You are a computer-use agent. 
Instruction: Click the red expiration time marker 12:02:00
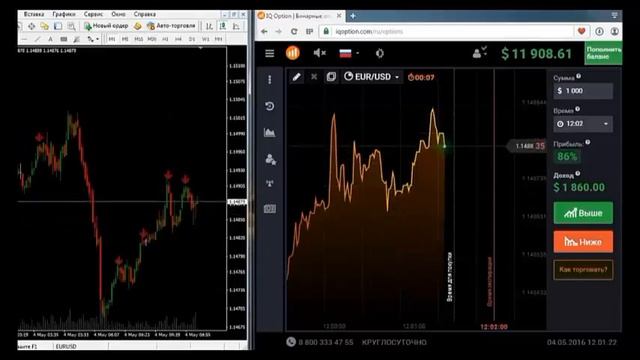pyautogui.click(x=493, y=327)
